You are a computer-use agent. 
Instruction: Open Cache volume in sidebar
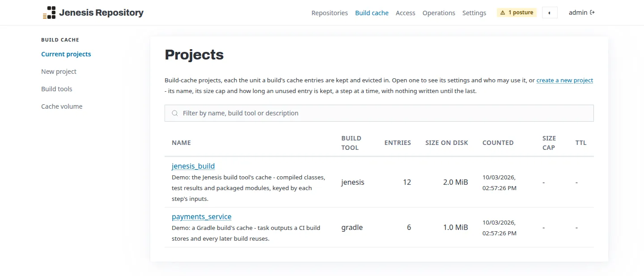[62, 106]
